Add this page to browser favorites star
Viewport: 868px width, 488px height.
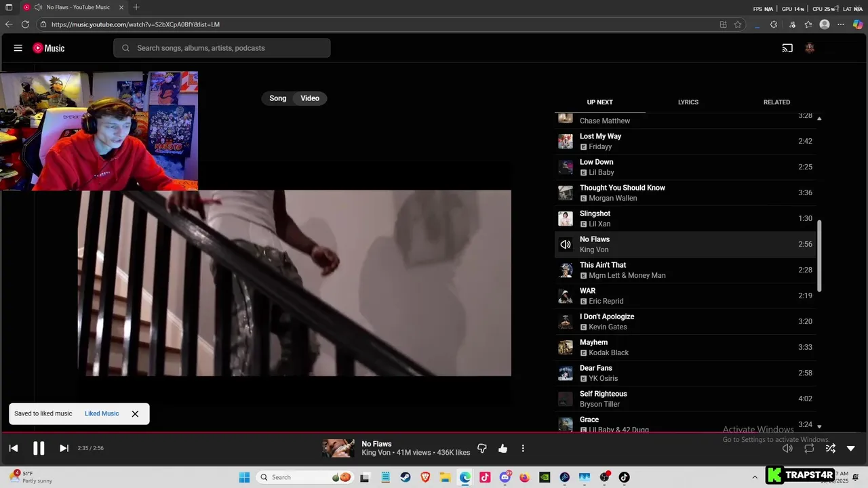(738, 24)
